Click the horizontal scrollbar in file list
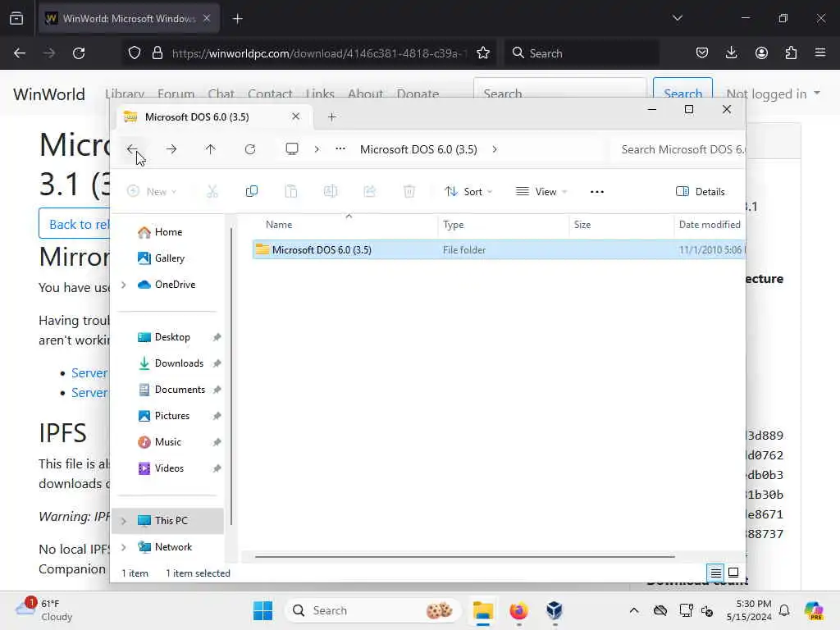 coord(464,557)
